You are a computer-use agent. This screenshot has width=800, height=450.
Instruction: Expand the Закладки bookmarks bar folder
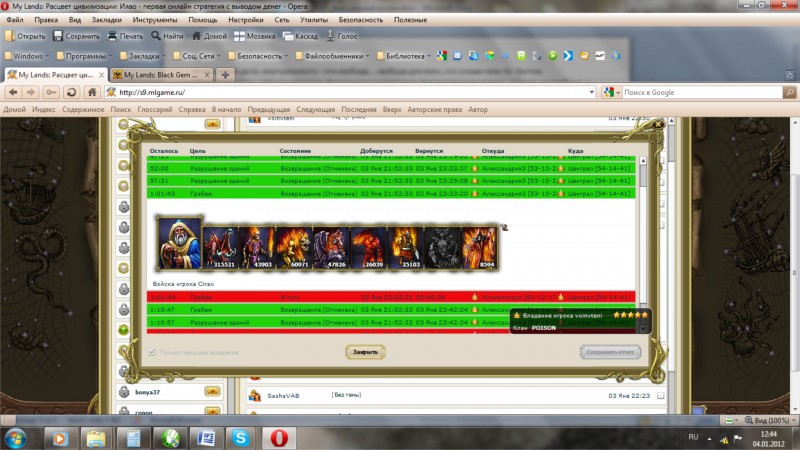click(143, 56)
